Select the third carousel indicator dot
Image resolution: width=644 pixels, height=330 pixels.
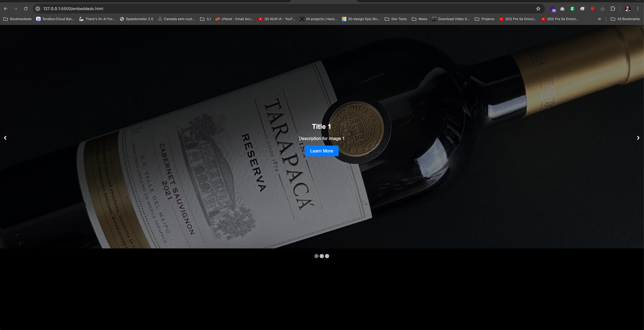(327, 256)
